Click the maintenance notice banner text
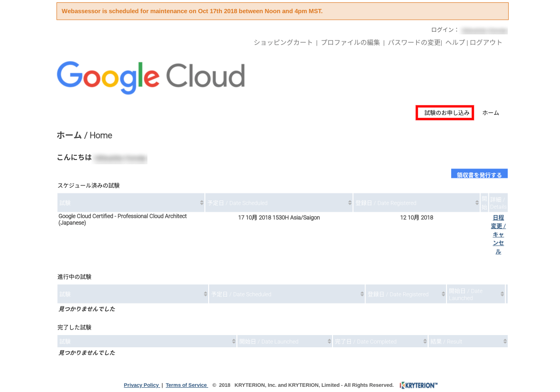The height and width of the screenshot is (392, 560). [x=192, y=11]
